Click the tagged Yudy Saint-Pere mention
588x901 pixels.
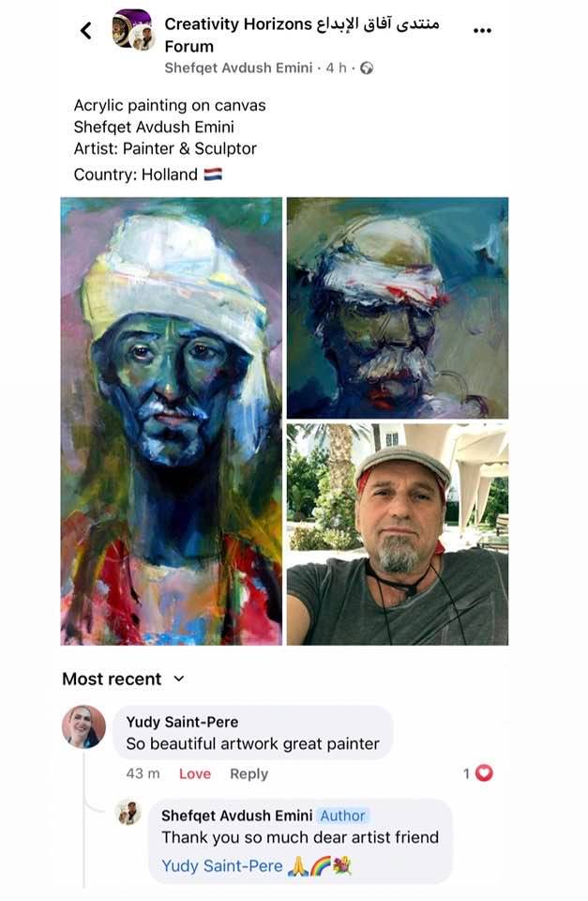221,866
